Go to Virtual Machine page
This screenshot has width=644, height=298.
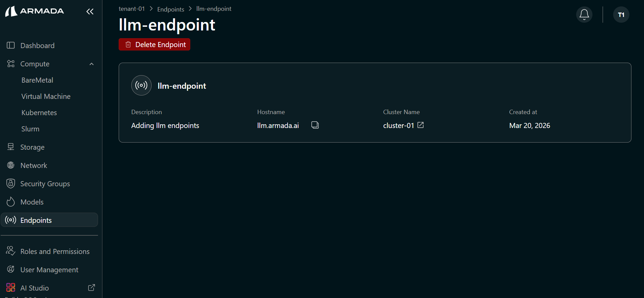pos(46,97)
